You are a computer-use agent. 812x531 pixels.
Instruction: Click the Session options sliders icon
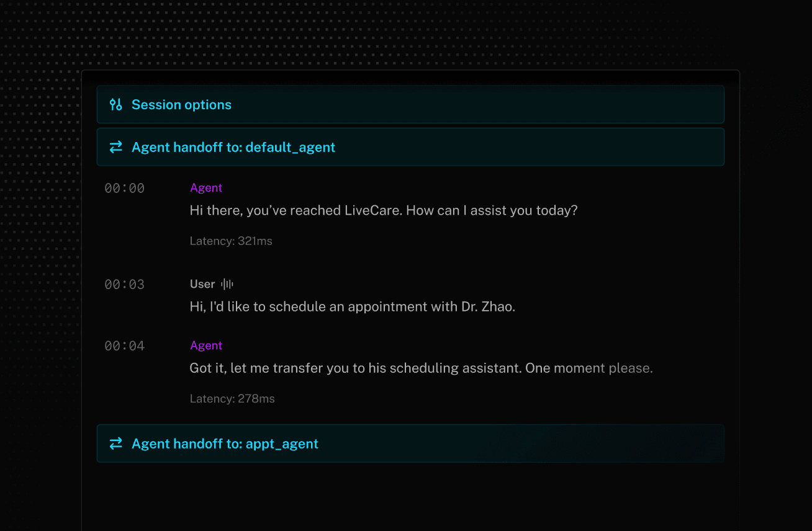tap(116, 105)
